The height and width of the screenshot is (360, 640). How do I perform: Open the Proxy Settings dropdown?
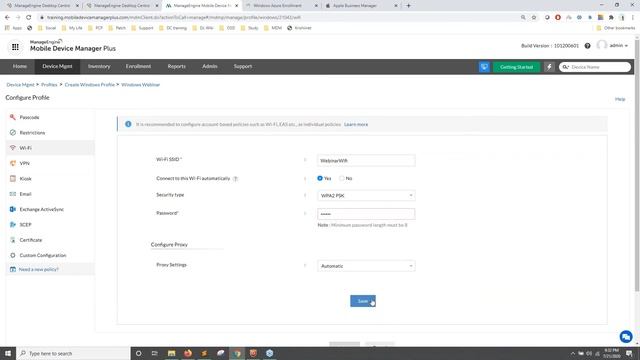tap(366, 266)
